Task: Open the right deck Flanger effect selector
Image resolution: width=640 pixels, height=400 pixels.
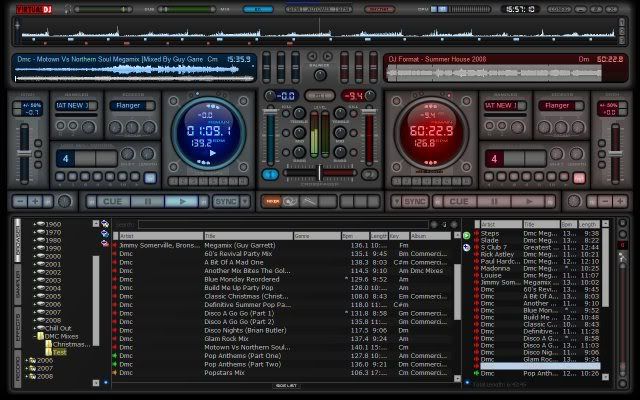Action: click(561, 106)
